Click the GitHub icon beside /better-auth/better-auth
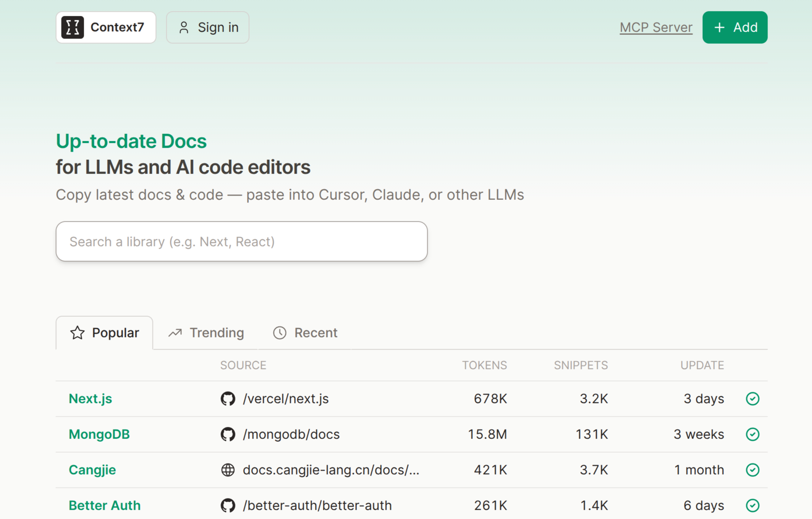 tap(228, 505)
